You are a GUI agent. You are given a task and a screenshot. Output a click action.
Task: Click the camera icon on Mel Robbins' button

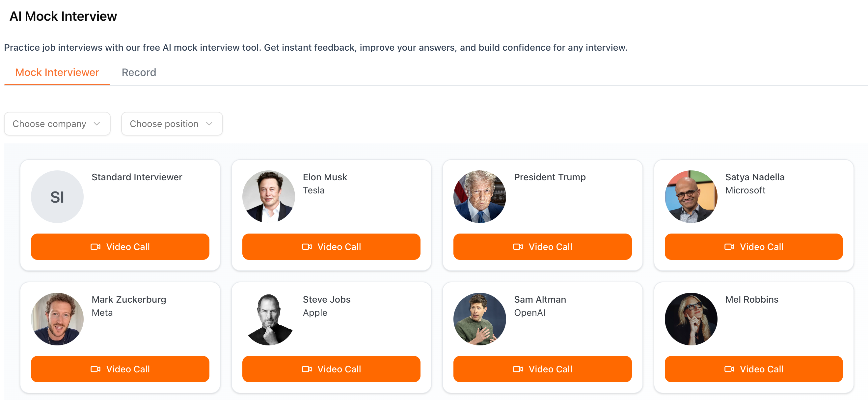click(x=729, y=369)
